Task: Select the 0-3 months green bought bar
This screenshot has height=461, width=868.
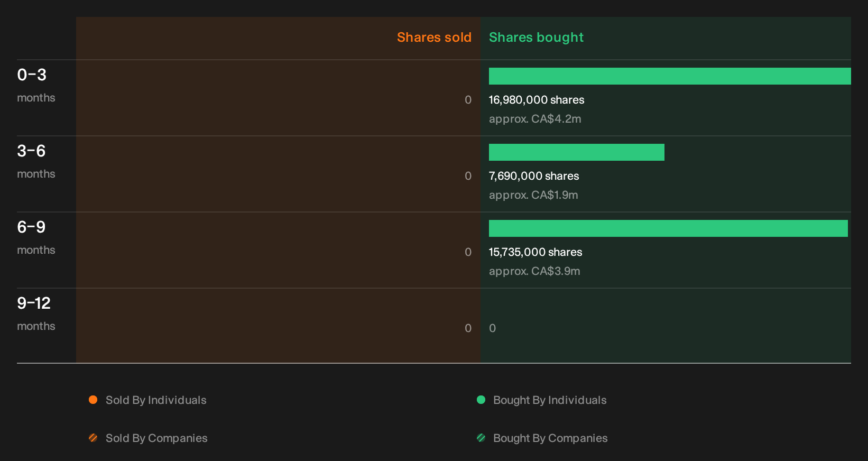Action: click(x=670, y=76)
